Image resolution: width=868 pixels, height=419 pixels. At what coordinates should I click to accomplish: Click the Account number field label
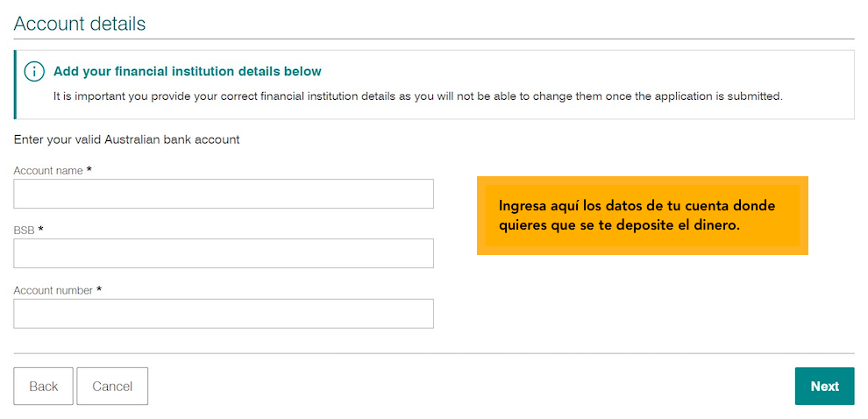pyautogui.click(x=53, y=291)
